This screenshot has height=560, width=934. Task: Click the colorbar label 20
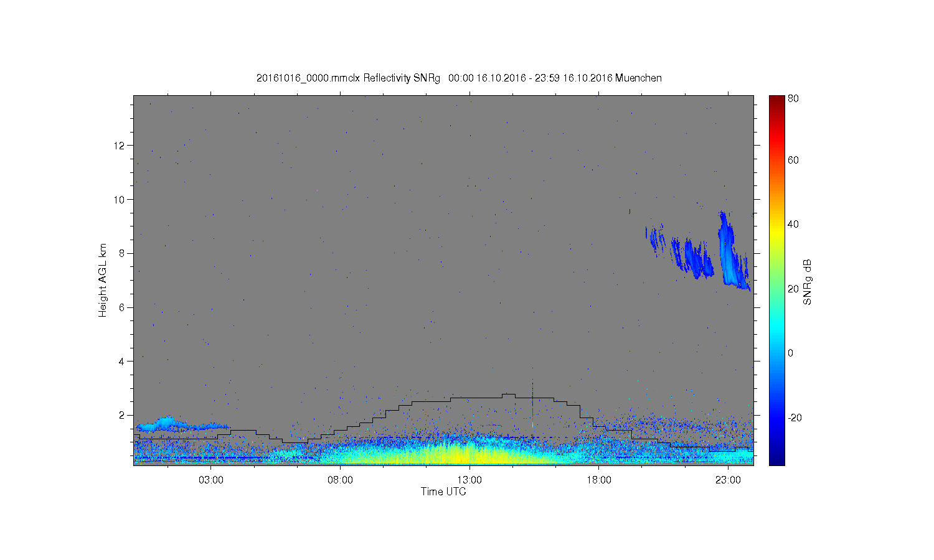(793, 289)
